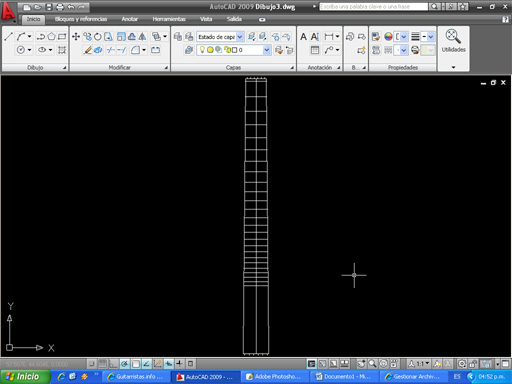Toggle Polar tracking in status bar
The width and height of the screenshot is (512, 384).
click(x=125, y=364)
